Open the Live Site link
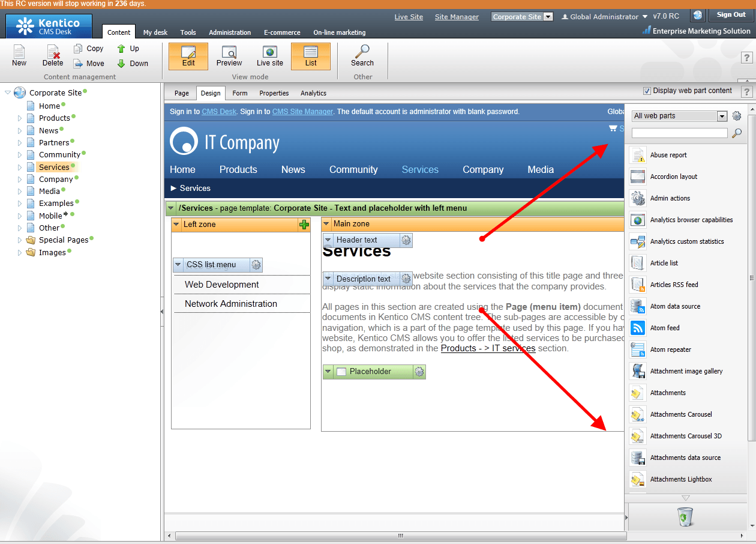 tap(409, 17)
